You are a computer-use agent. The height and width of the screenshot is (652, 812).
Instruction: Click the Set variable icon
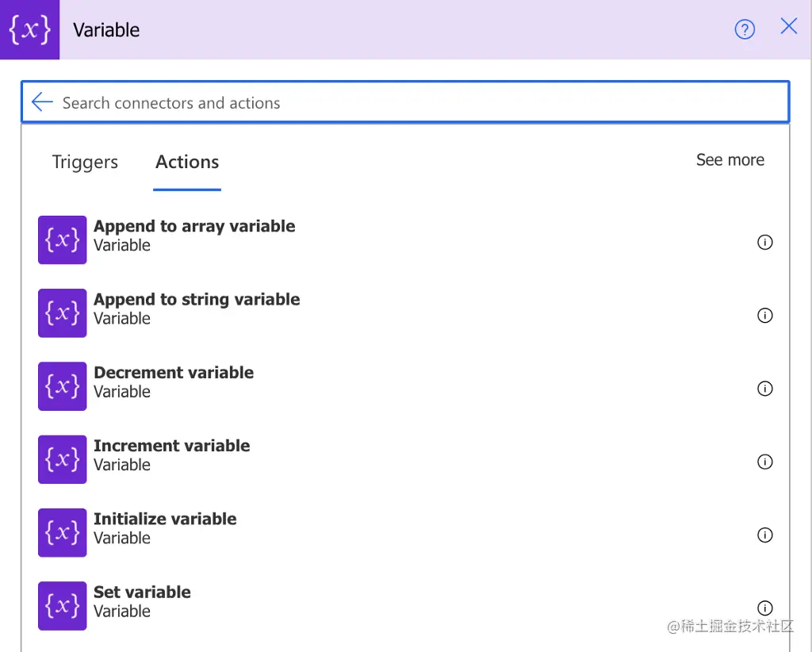tap(62, 605)
